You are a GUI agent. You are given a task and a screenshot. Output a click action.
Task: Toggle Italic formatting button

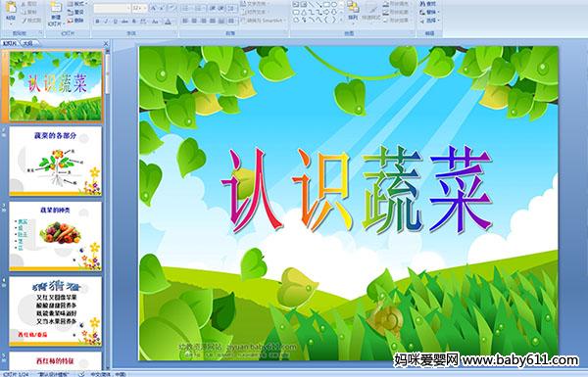[106, 22]
